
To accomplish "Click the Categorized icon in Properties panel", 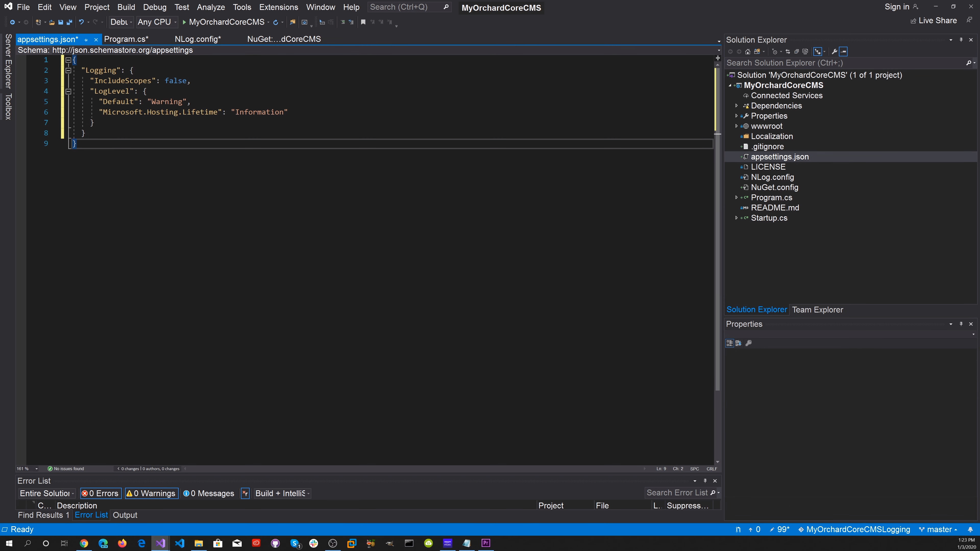I will [x=729, y=343].
